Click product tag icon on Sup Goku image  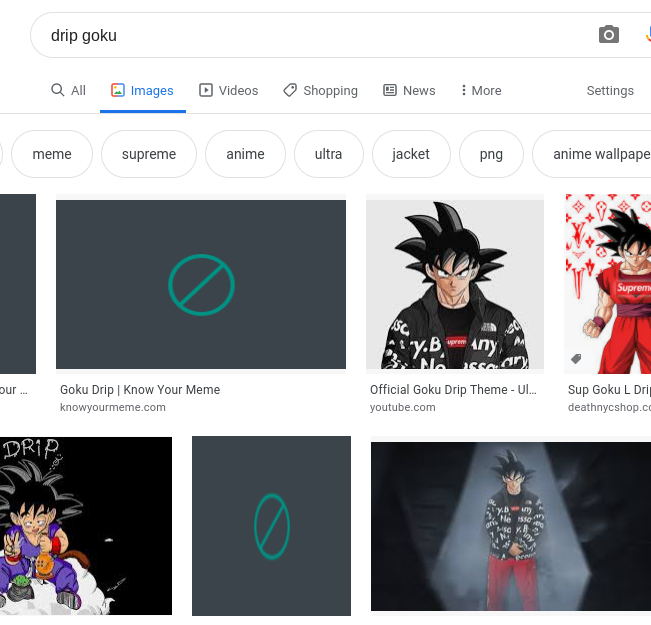[x=576, y=359]
